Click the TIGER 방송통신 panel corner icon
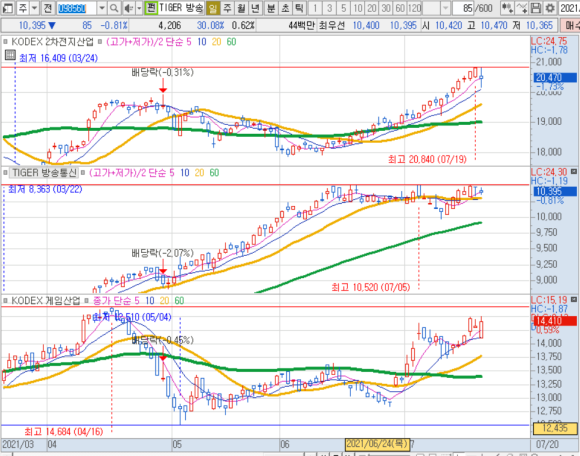The height and width of the screenshot is (456, 580). point(574,171)
